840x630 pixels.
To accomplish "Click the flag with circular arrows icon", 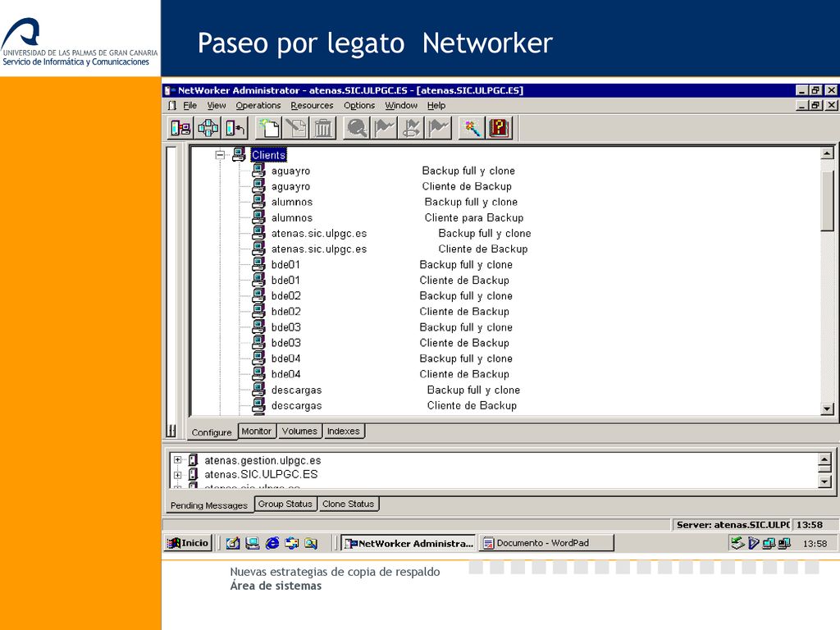I will pyautogui.click(x=412, y=128).
